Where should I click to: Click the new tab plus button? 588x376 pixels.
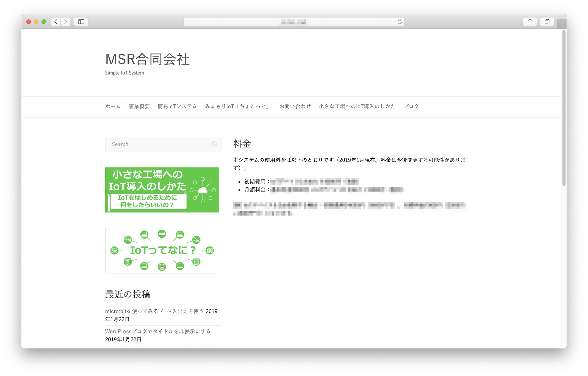[x=562, y=24]
